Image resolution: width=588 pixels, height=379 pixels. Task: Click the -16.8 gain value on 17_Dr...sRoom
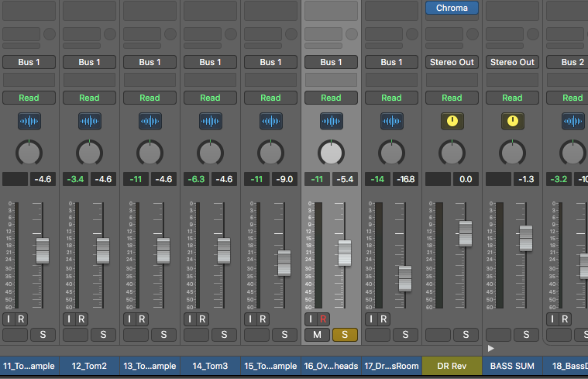coord(405,179)
